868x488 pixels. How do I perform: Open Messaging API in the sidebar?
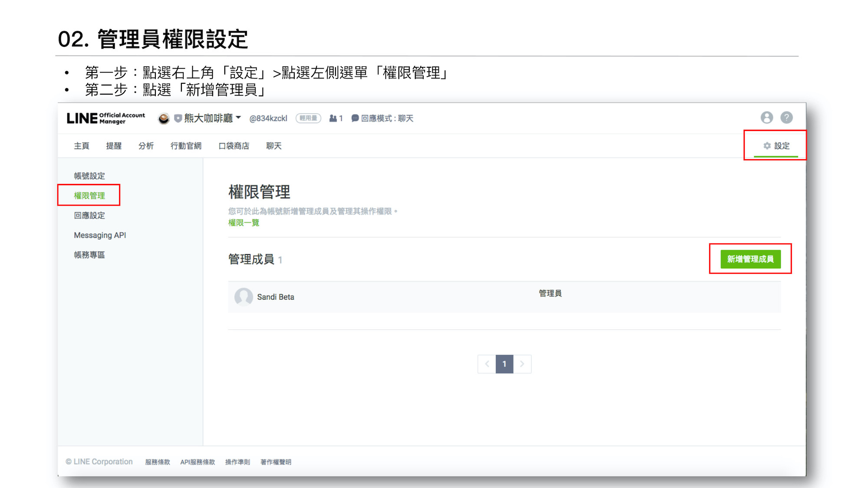coord(100,235)
